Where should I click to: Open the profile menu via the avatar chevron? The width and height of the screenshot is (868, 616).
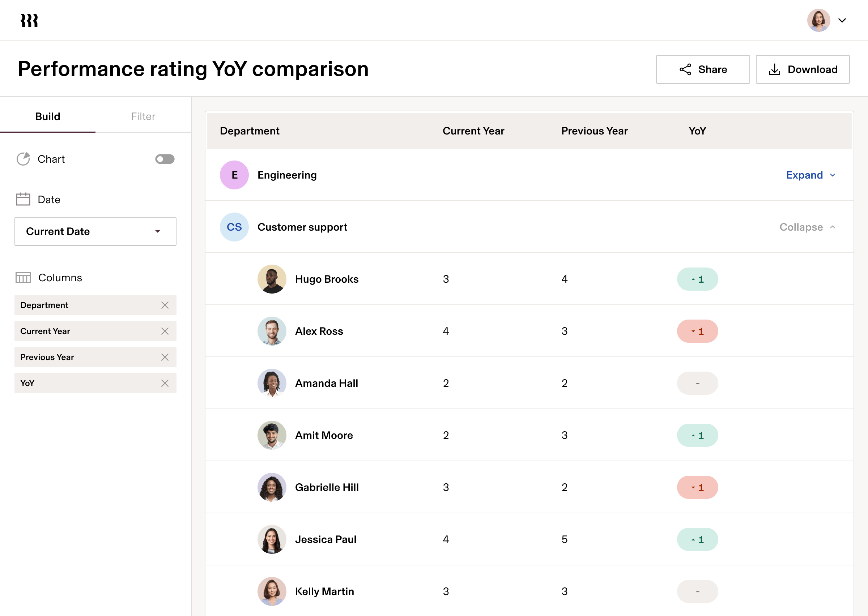[x=842, y=20]
